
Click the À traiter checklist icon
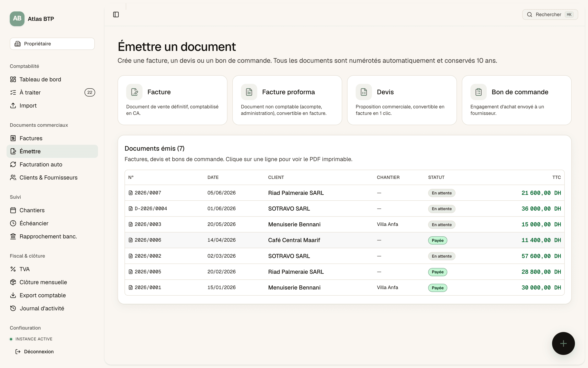13,92
